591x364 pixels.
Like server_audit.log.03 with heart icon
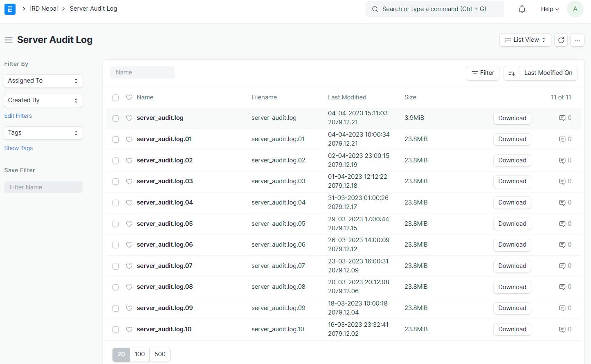point(129,182)
